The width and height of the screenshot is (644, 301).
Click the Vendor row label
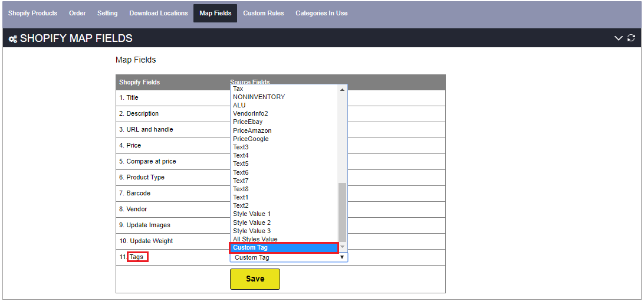133,209
